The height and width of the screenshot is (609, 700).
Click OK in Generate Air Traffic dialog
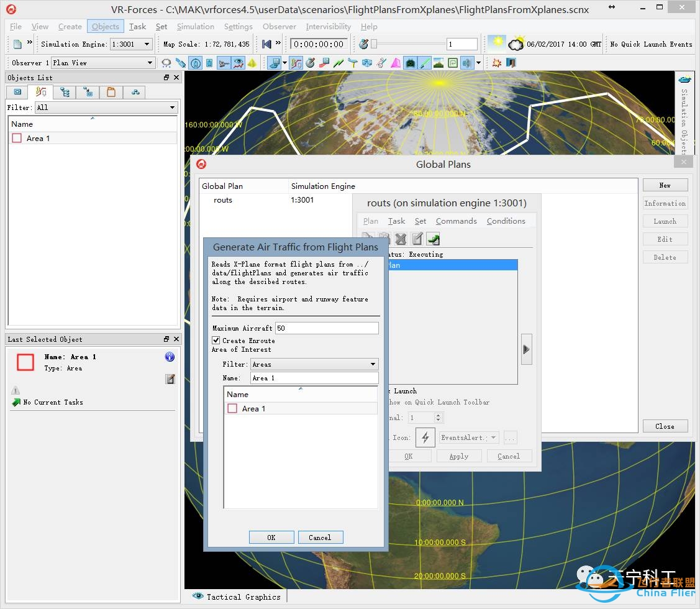click(271, 538)
